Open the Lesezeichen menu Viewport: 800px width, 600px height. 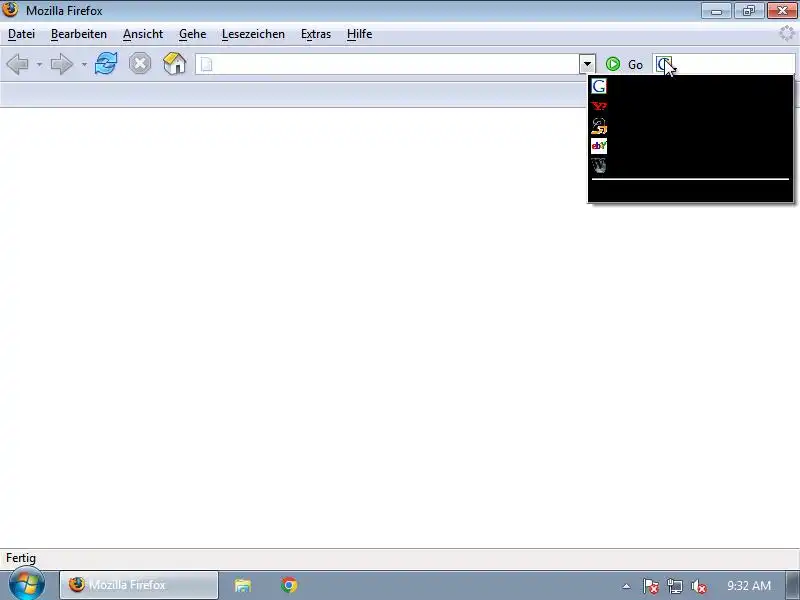(253, 34)
